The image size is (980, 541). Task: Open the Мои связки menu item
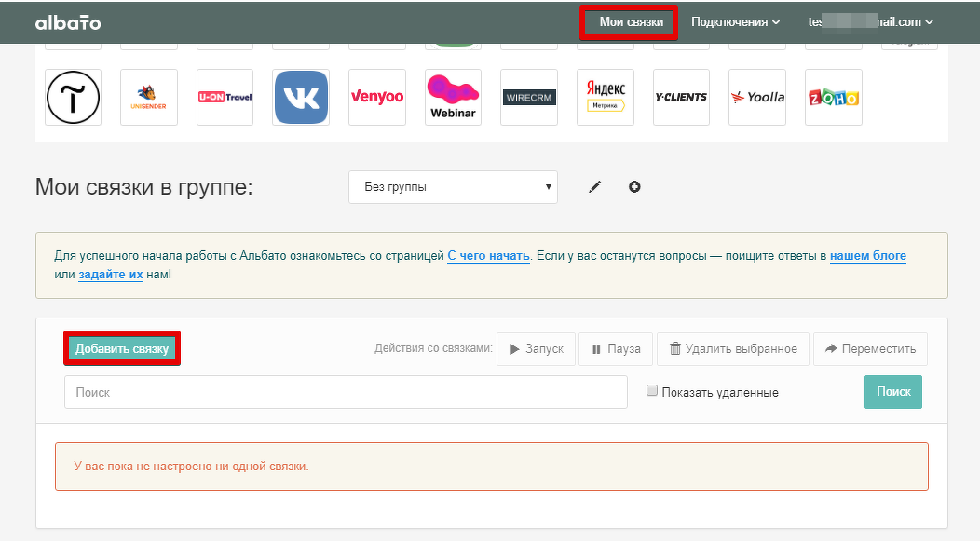click(x=632, y=22)
